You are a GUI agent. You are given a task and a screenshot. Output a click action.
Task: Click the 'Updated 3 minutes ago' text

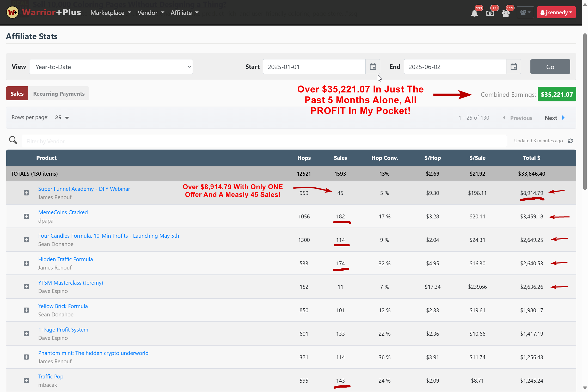click(538, 141)
